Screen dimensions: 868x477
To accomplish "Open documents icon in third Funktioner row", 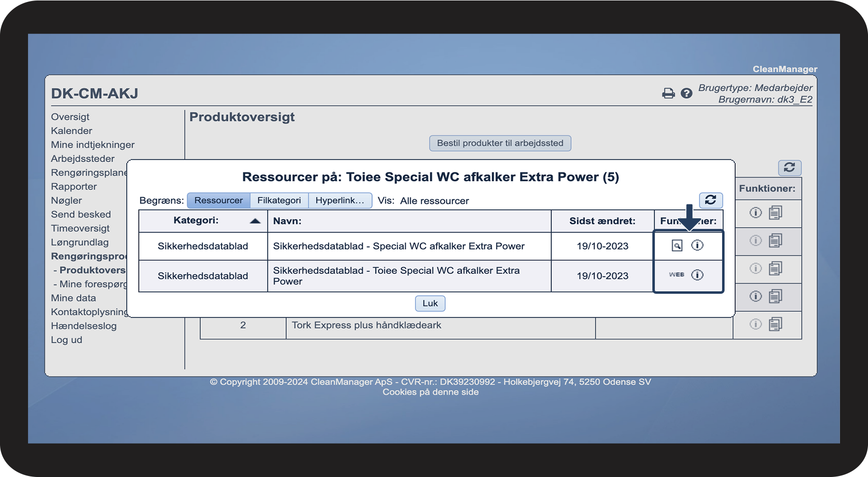I will [x=776, y=268].
